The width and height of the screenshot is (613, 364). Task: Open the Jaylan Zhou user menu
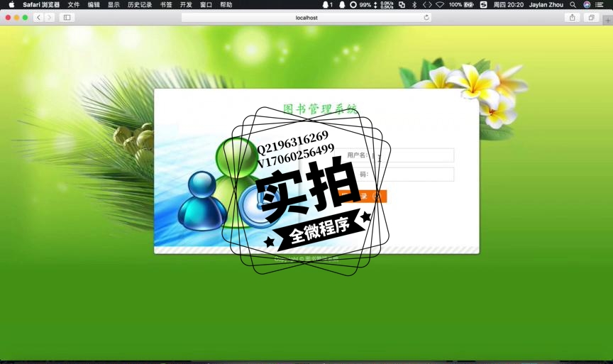(546, 5)
